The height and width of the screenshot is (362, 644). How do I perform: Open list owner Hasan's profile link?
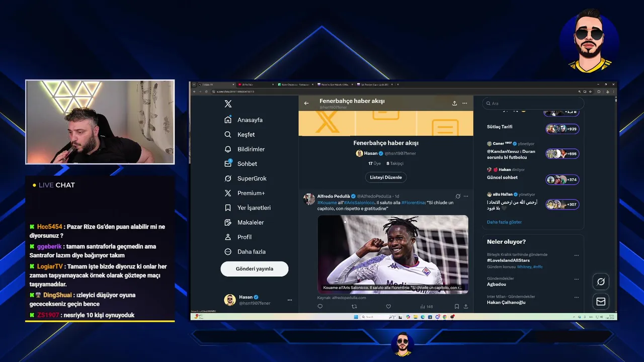click(386, 153)
